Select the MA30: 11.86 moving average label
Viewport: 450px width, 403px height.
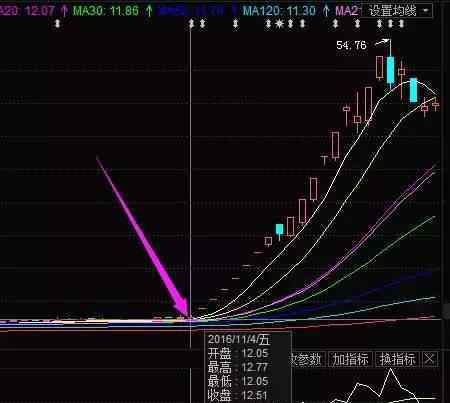(106, 11)
